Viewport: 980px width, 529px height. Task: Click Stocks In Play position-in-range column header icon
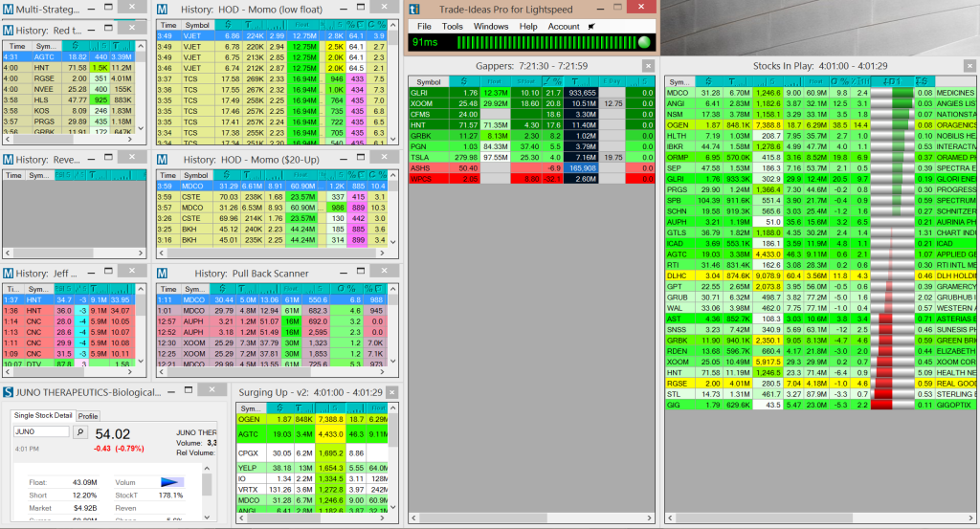pos(892,82)
